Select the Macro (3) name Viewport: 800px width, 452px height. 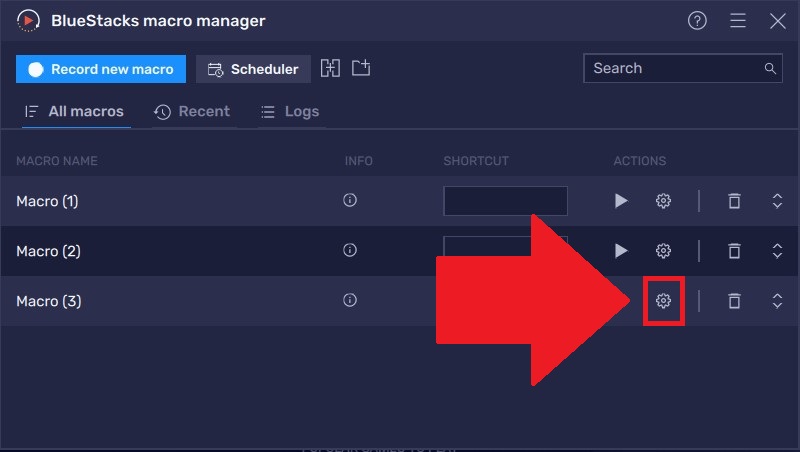tap(49, 301)
